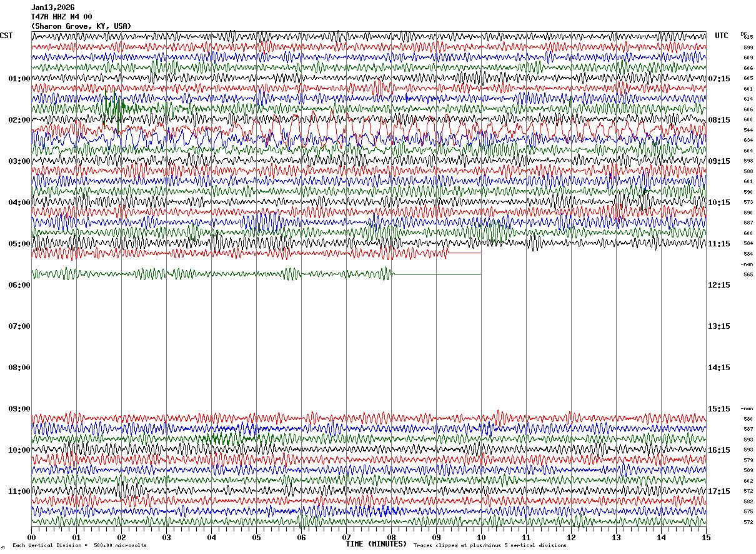Click the 10:15 UTC time label
The height and width of the screenshot is (554, 756).
tap(719, 203)
